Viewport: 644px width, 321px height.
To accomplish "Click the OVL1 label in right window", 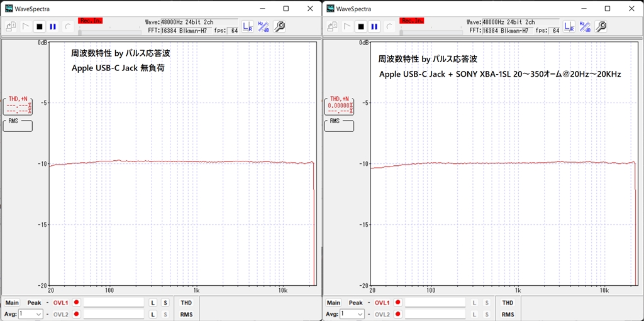I will [x=382, y=303].
